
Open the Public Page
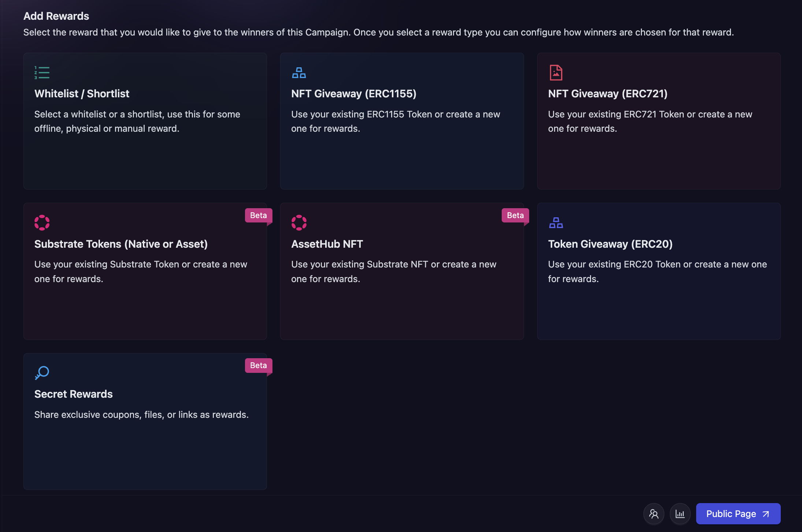coord(737,514)
